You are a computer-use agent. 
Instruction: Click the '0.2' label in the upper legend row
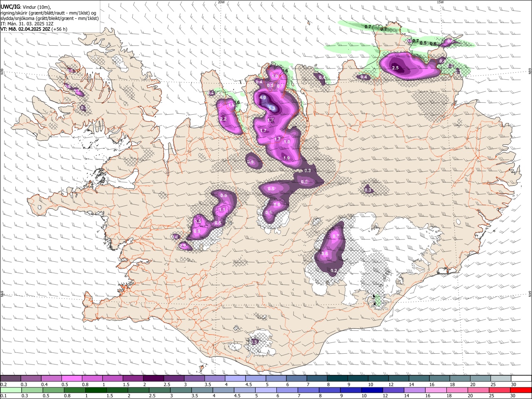coord(3,384)
